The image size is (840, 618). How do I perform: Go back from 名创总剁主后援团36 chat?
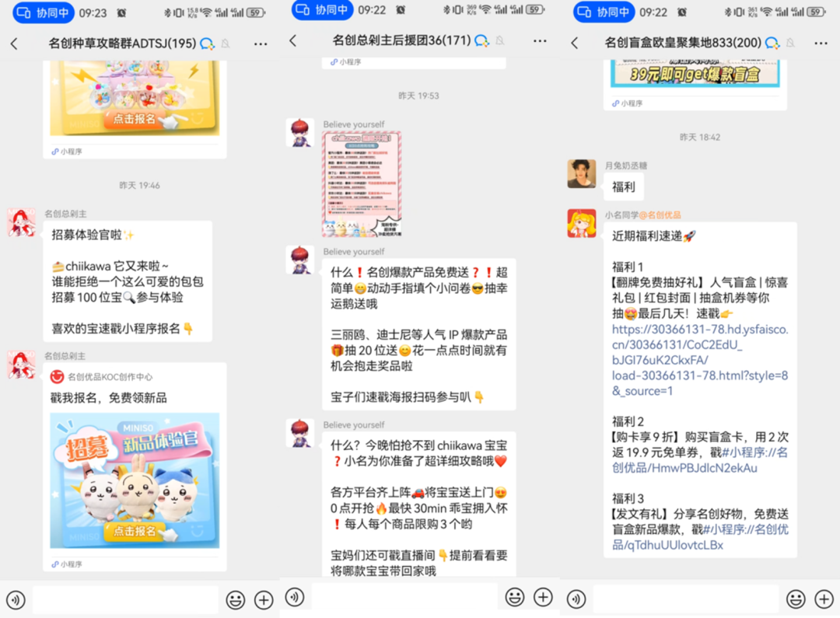pos(292,40)
